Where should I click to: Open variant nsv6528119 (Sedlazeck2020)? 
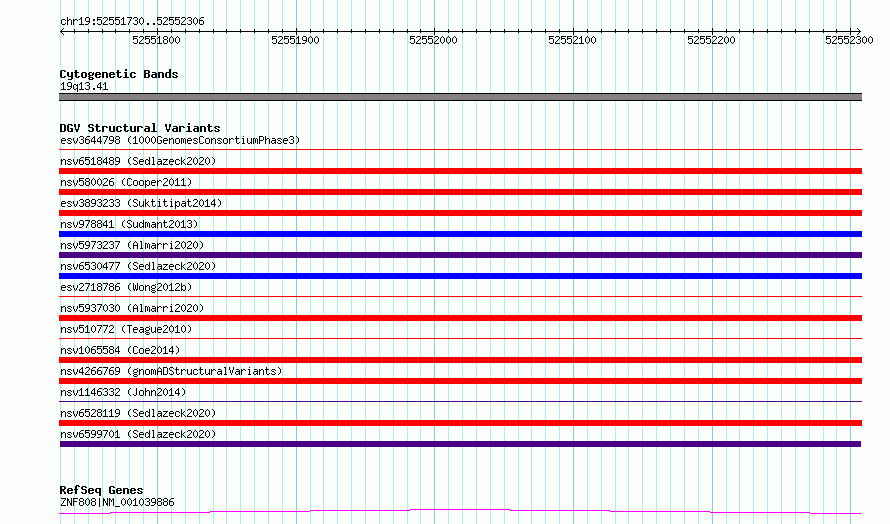click(138, 413)
